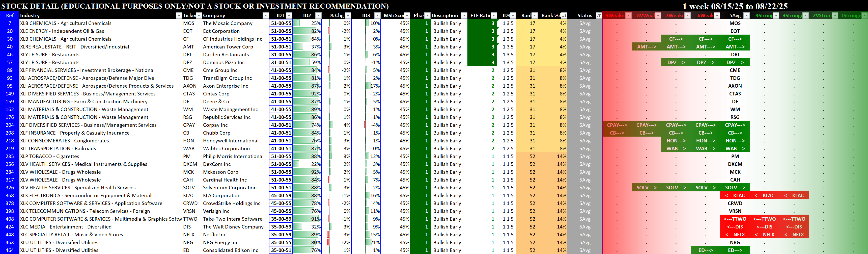Open the 2VStrong column filter dropdown
The width and height of the screenshot is (868, 254).
(x=835, y=15)
